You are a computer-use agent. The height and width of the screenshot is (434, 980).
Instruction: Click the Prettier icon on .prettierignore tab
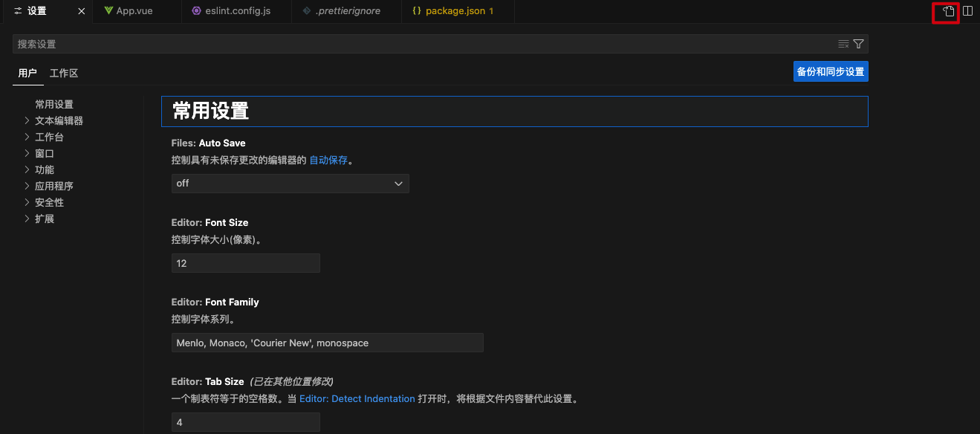pos(307,11)
